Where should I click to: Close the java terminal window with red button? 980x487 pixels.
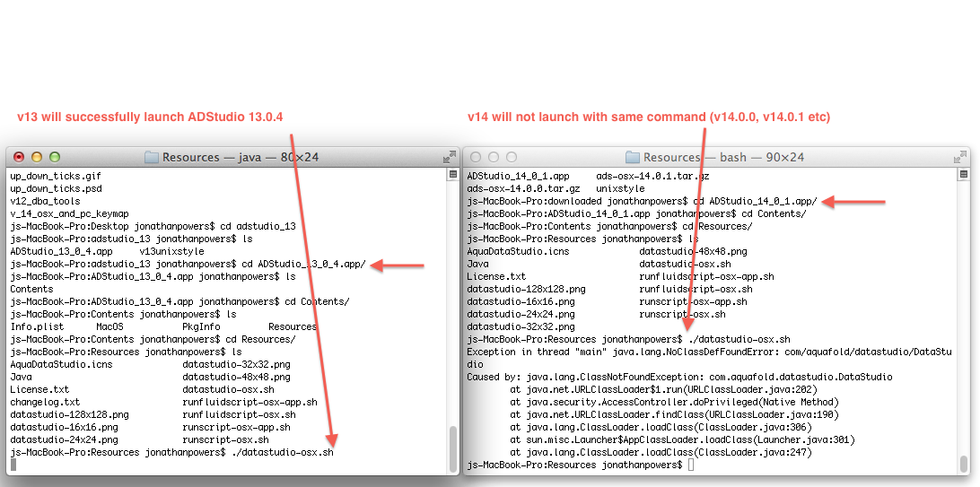tap(19, 157)
